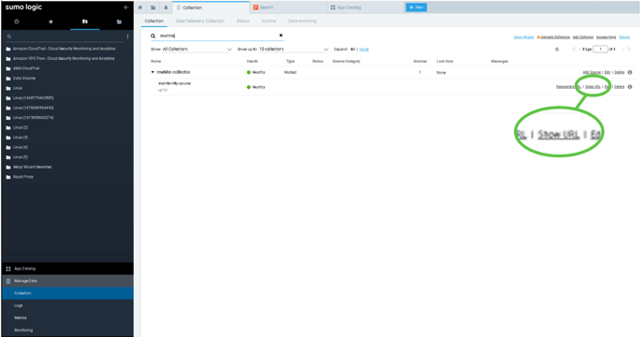Viewport: 644px width, 337px height.
Task: Open the folder icon tab in top bar
Action: click(x=153, y=7)
